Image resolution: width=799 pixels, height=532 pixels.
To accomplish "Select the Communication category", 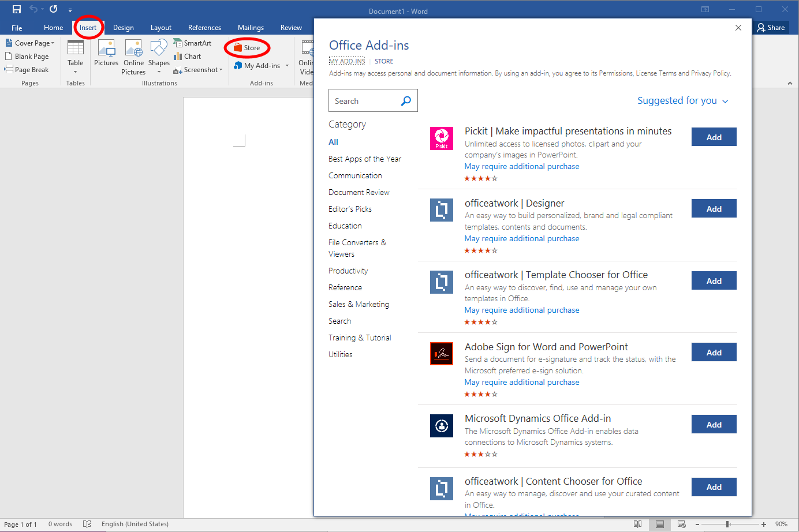I will point(355,175).
